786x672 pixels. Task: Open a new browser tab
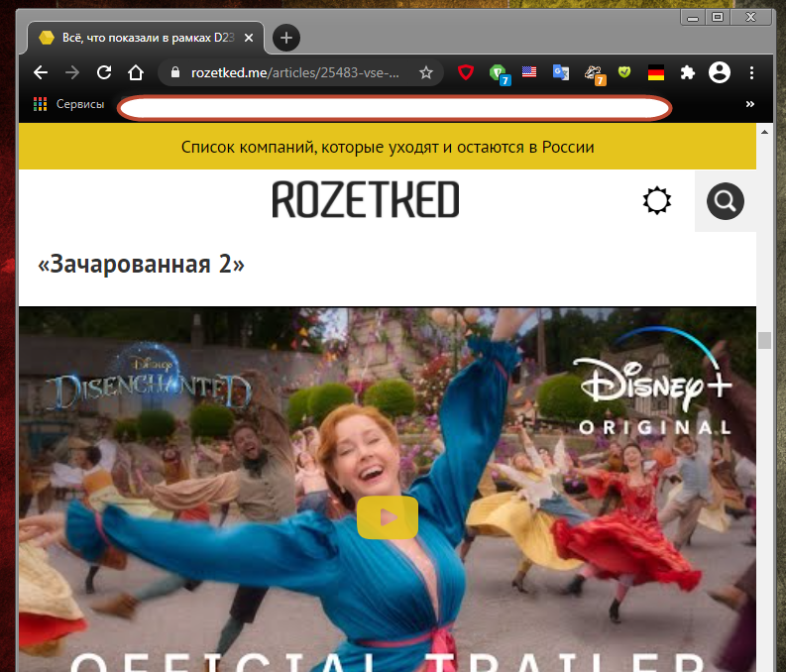(x=286, y=38)
